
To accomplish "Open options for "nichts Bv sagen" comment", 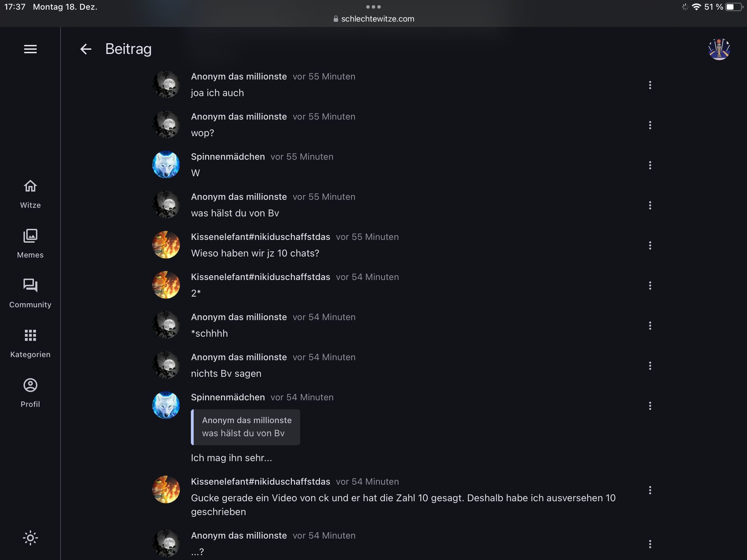I will tap(650, 366).
